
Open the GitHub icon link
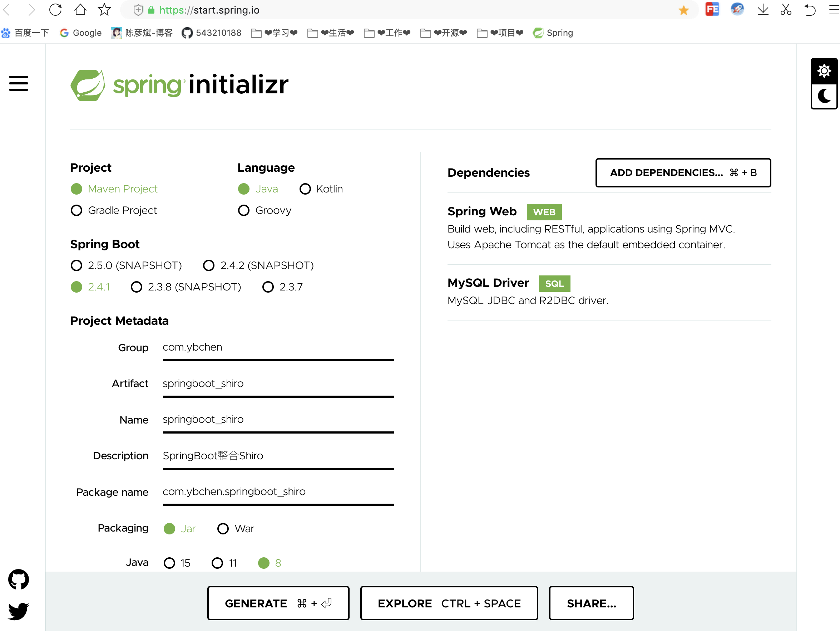tap(19, 579)
